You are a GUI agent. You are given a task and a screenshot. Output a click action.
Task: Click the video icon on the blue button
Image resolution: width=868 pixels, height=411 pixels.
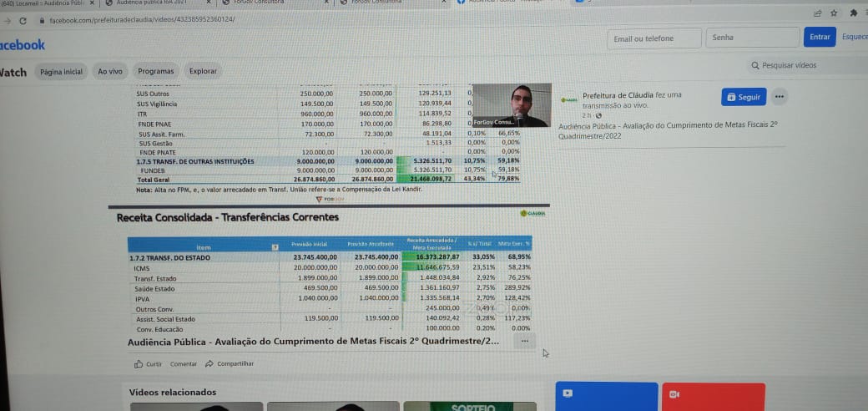pos(567,393)
